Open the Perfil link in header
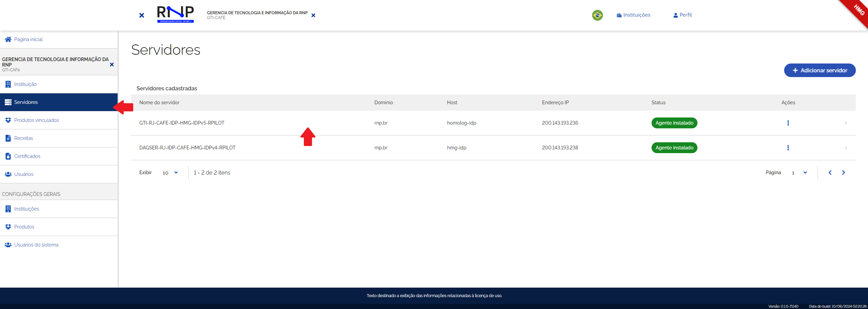The image size is (868, 309). 682,15
